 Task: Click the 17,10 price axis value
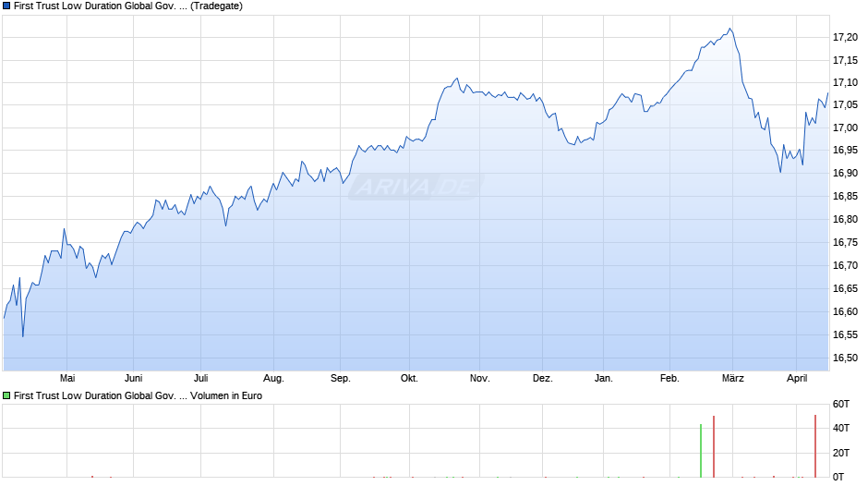pyautogui.click(x=845, y=82)
